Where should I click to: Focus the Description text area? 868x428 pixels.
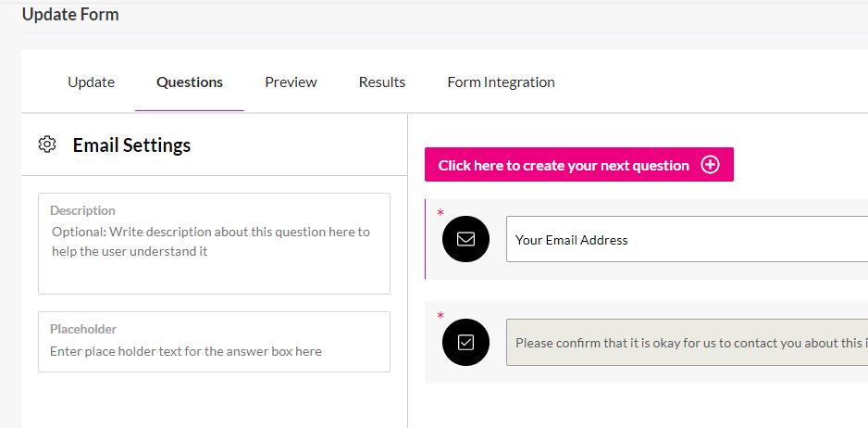pyautogui.click(x=215, y=244)
